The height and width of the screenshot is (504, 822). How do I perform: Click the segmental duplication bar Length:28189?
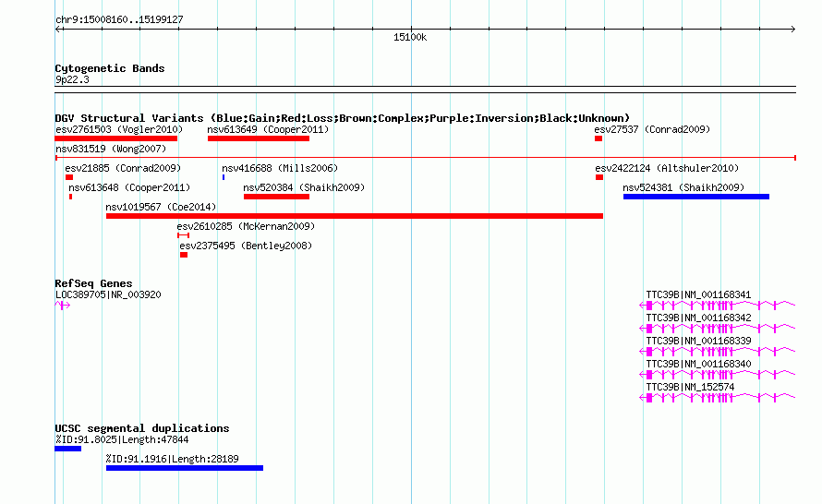[x=185, y=468]
